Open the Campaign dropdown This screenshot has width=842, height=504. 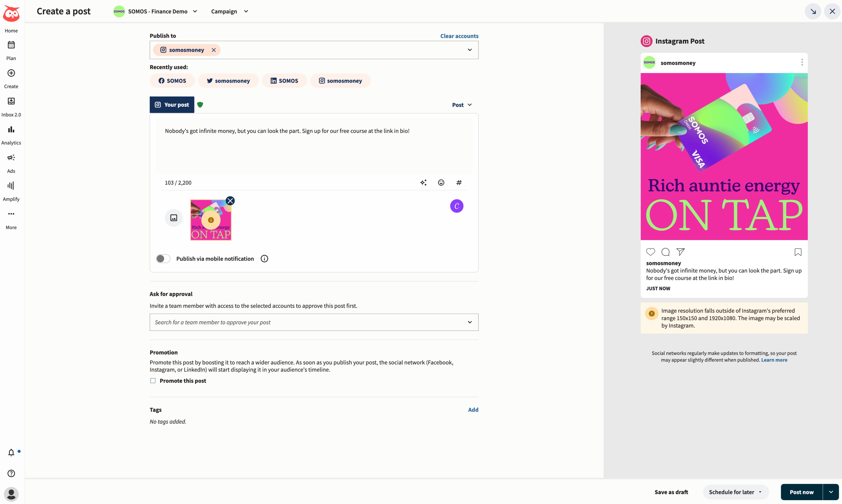[x=229, y=11]
